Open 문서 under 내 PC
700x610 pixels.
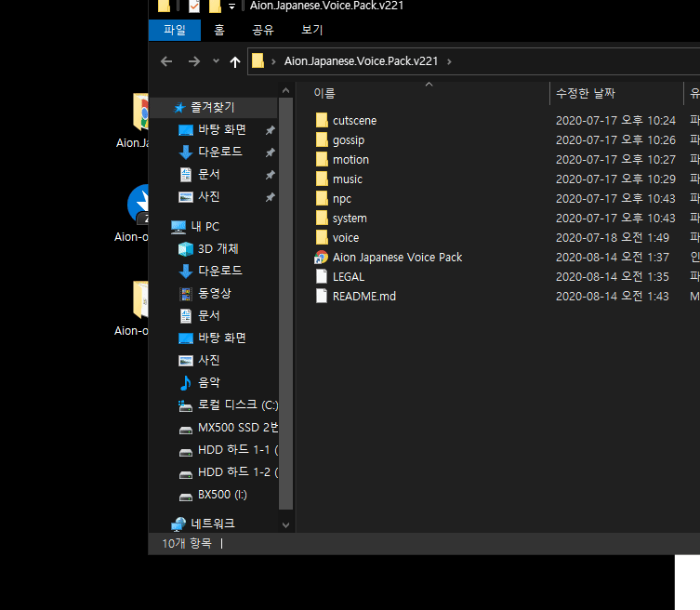[x=209, y=316]
